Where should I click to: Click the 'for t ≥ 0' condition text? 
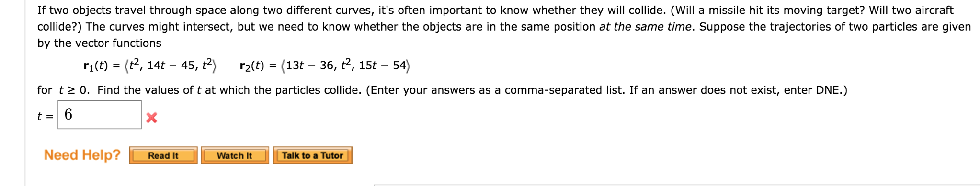(x=63, y=90)
